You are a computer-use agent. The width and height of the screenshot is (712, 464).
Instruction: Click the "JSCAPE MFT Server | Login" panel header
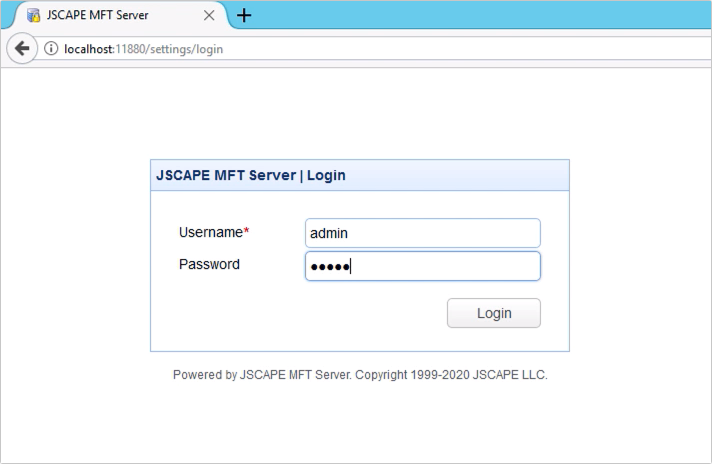pos(251,175)
